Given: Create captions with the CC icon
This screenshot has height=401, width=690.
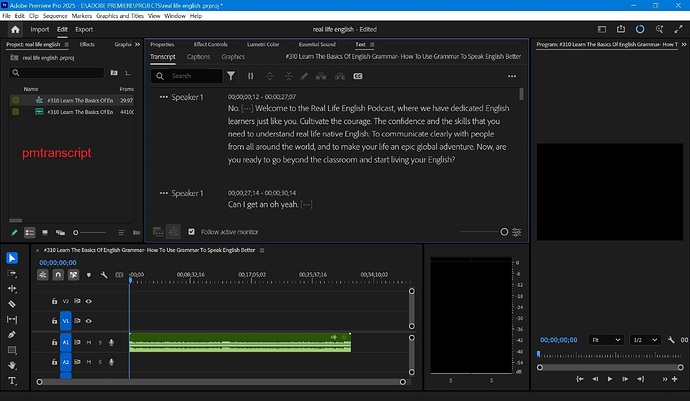Looking at the screenshot, I should click(358, 76).
